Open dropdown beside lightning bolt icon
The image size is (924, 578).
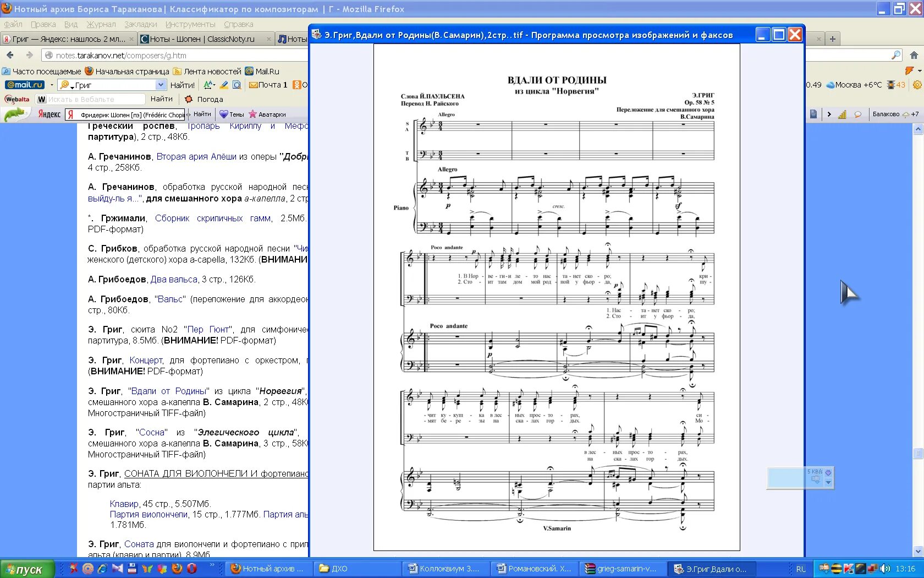click(x=919, y=71)
